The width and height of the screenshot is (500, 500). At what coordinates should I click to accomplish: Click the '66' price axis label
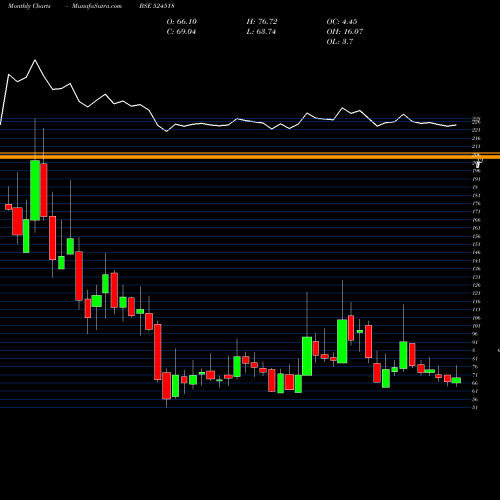tap(475, 383)
